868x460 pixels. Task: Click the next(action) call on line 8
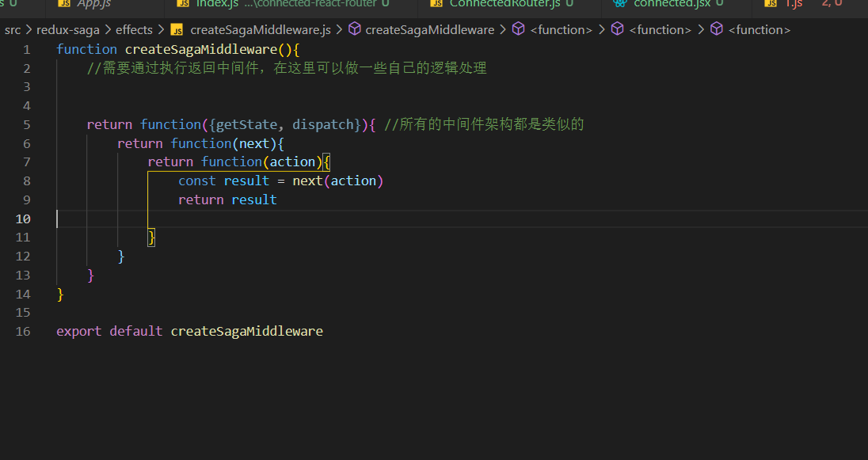[337, 181]
